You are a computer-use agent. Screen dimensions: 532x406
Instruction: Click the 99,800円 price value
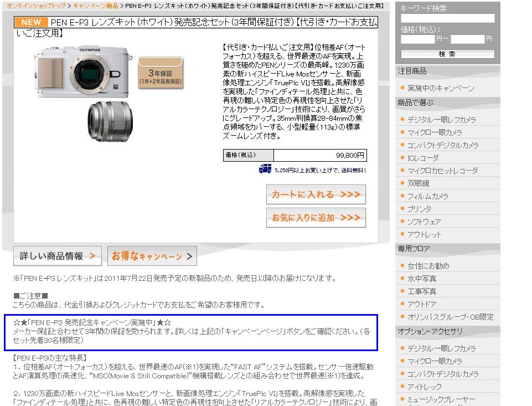[x=350, y=156]
